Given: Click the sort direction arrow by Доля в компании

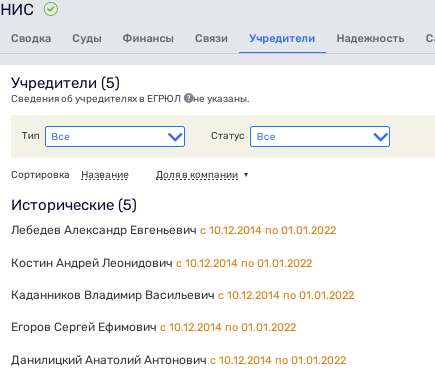Looking at the screenshot, I should (246, 175).
